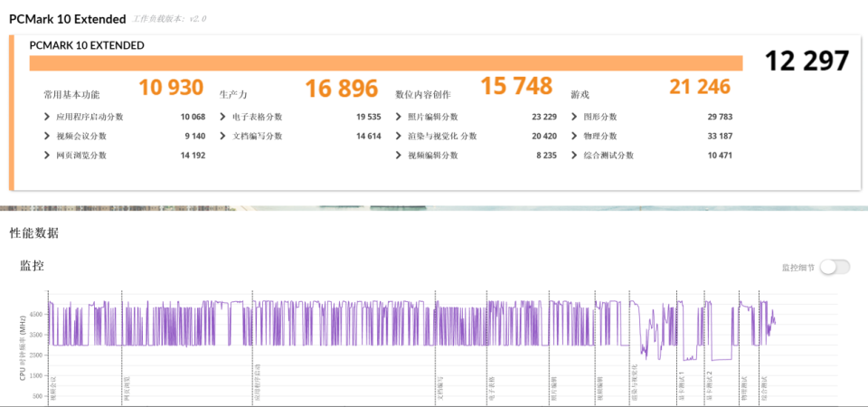The height and width of the screenshot is (407, 868).
Task: Click the overall score 12 297
Action: [x=807, y=61]
